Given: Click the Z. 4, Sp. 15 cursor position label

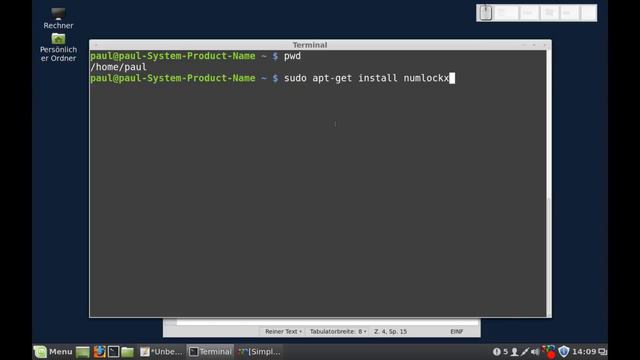Looking at the screenshot, I should coord(390,331).
